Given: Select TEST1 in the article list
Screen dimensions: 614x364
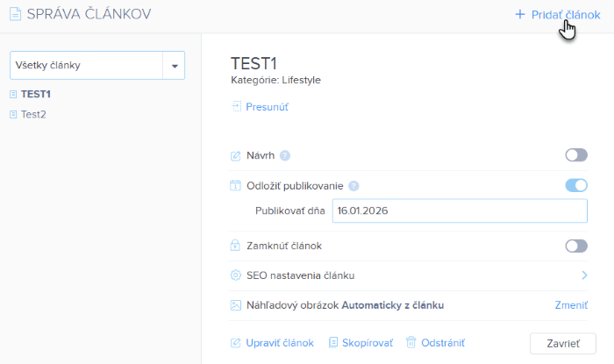Looking at the screenshot, I should (36, 94).
